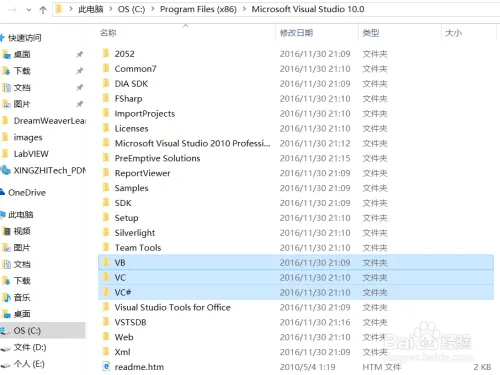
Task: Select the FSharp folder icon
Action: [106, 98]
